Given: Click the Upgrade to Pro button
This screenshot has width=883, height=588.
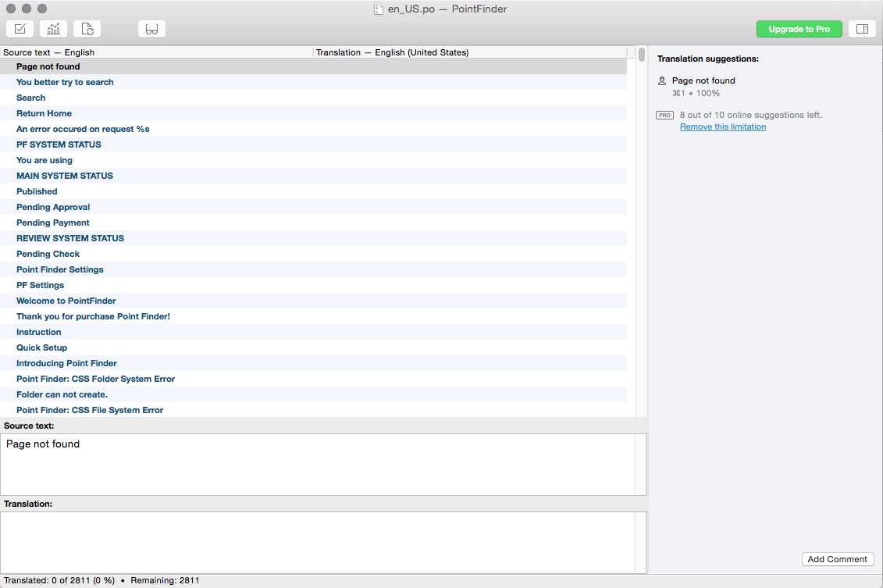Looking at the screenshot, I should tap(799, 29).
